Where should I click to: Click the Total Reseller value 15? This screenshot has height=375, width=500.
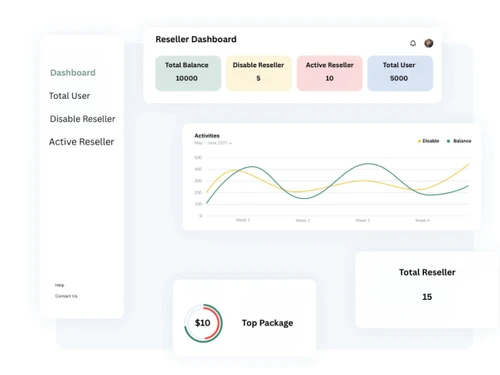tap(427, 297)
